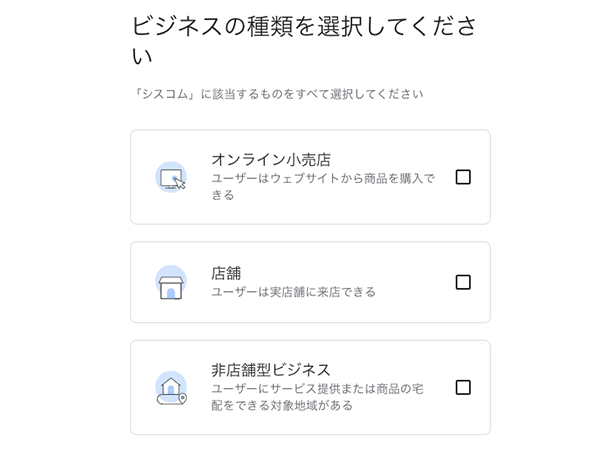Enable the 非店舗型ビジネス checkbox
Image resolution: width=600 pixels, height=450 pixels.
click(463, 387)
